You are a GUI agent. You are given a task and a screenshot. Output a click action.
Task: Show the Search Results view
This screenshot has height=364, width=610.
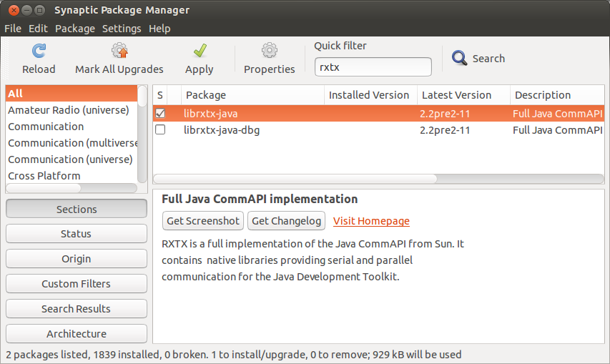77,308
